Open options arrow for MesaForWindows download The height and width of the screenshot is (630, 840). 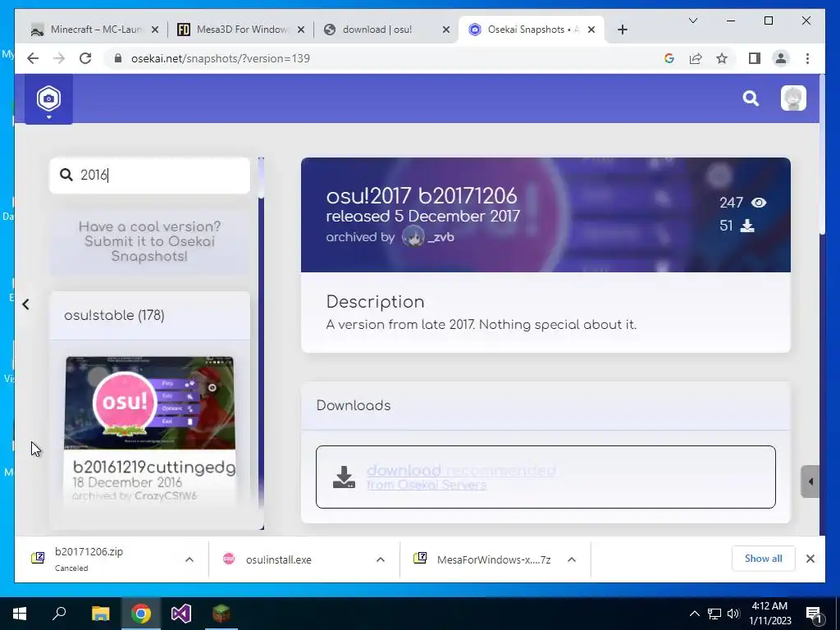(x=572, y=559)
